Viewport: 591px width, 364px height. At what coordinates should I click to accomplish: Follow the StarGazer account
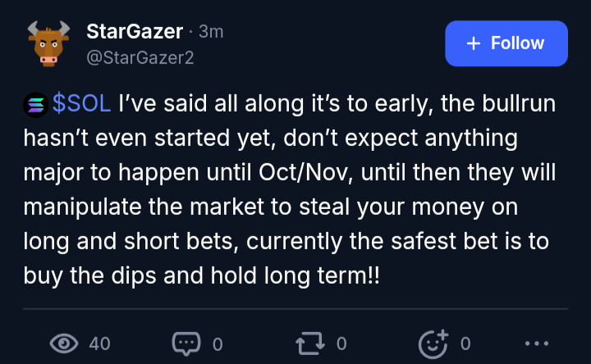(x=506, y=43)
